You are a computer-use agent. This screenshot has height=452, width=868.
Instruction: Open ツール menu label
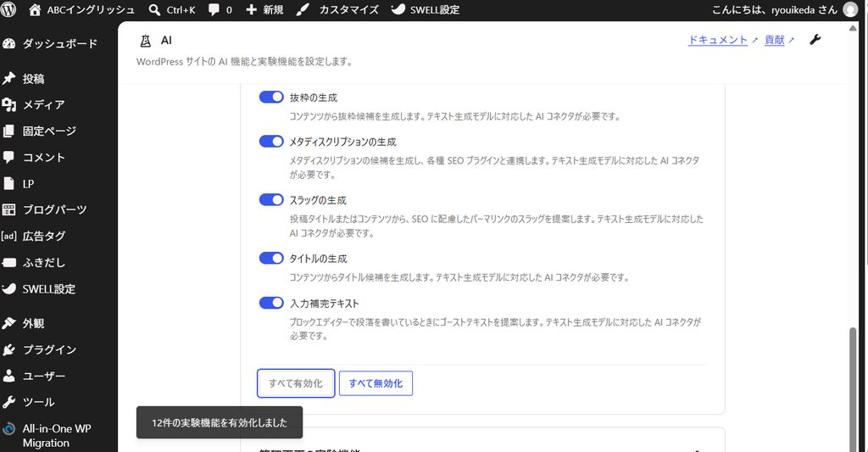coord(38,402)
